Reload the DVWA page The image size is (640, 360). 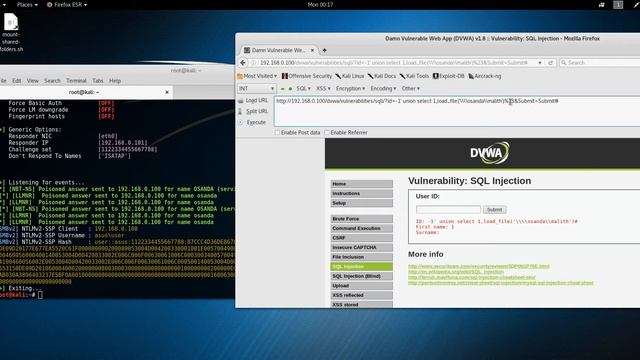tap(550, 62)
